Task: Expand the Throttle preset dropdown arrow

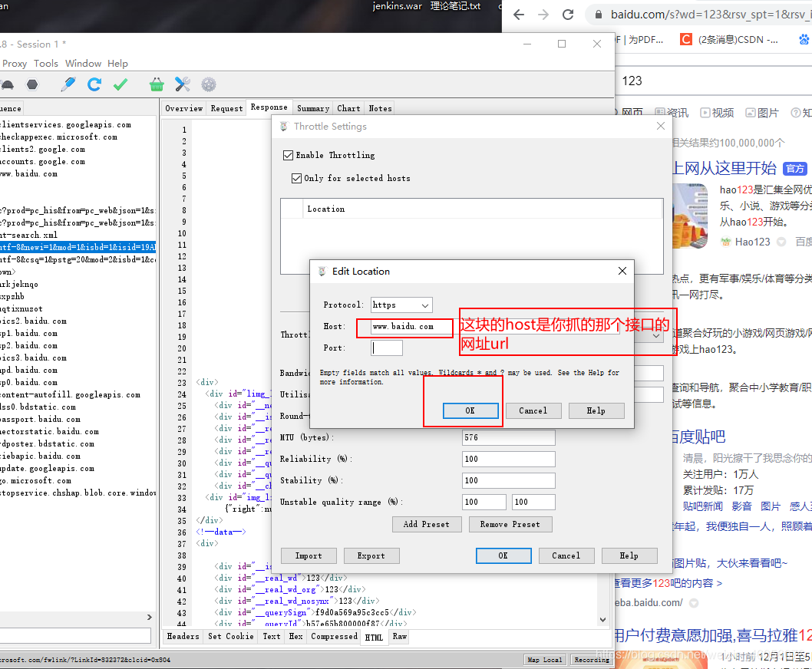Action: [656, 335]
